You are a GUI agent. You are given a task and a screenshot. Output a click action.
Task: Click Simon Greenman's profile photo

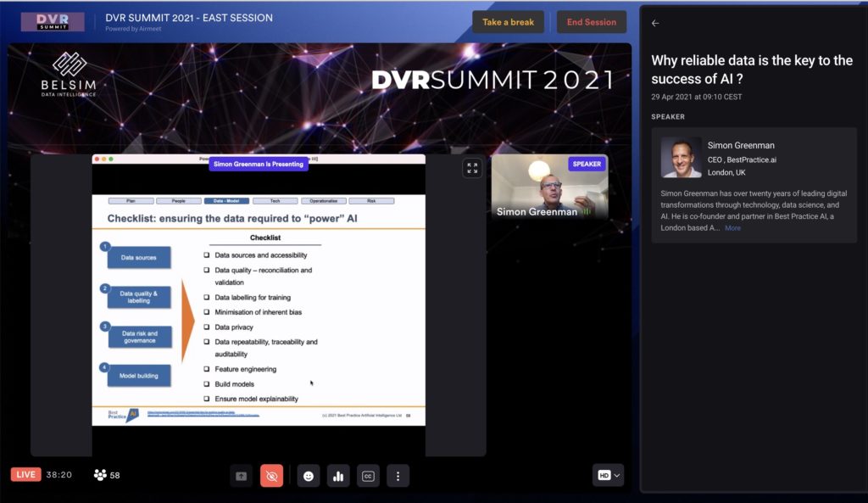tap(682, 157)
